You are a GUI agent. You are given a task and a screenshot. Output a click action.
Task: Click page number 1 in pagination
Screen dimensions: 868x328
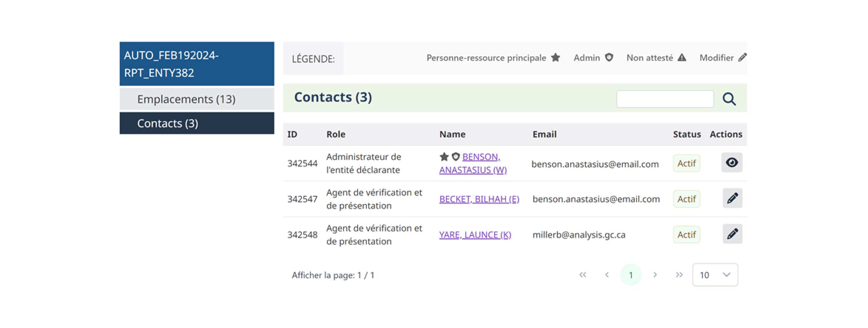[x=631, y=275]
